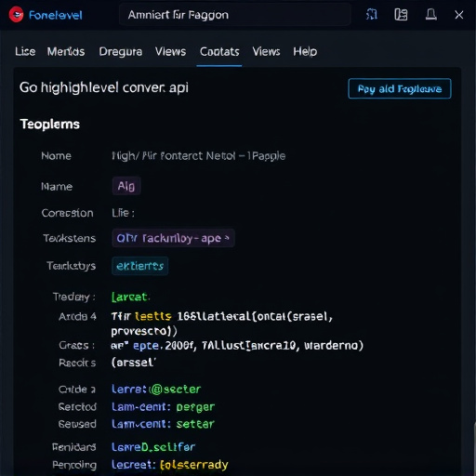
Task: Click the 'Tedcstens' field label
Action: coord(70,238)
